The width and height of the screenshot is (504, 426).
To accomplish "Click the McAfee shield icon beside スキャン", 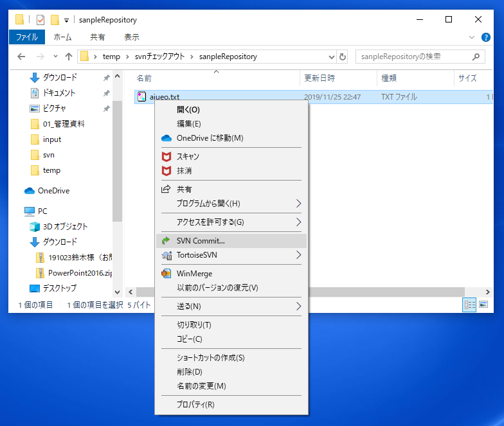I will tap(166, 157).
